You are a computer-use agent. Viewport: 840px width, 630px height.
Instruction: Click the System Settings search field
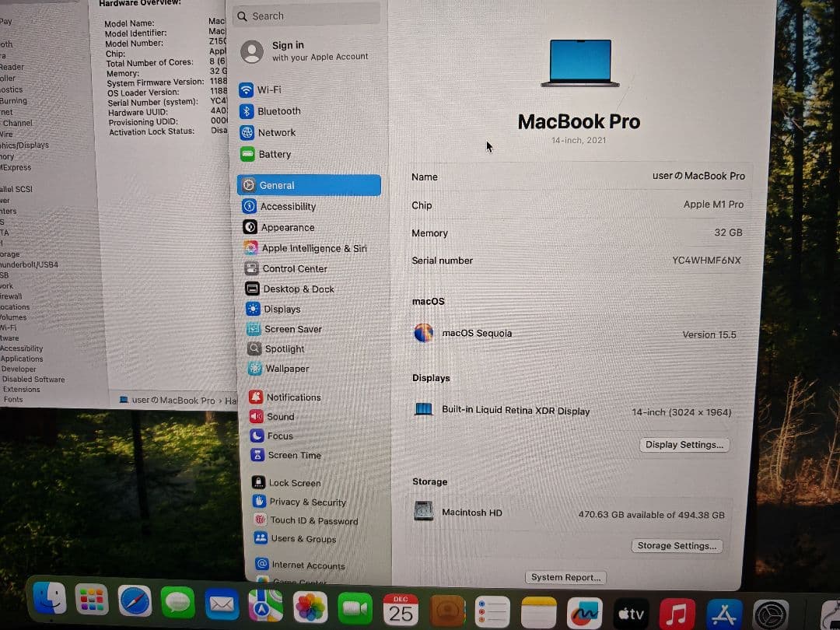(x=306, y=16)
